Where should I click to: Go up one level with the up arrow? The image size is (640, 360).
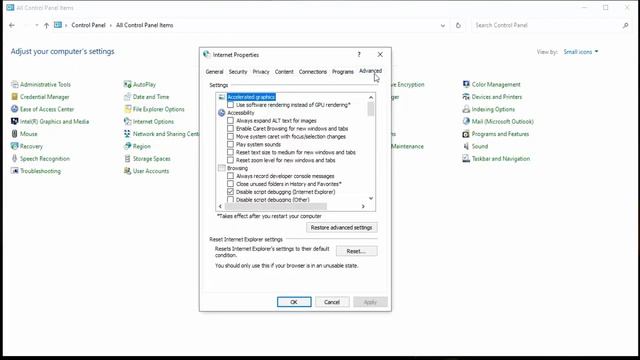point(46,25)
